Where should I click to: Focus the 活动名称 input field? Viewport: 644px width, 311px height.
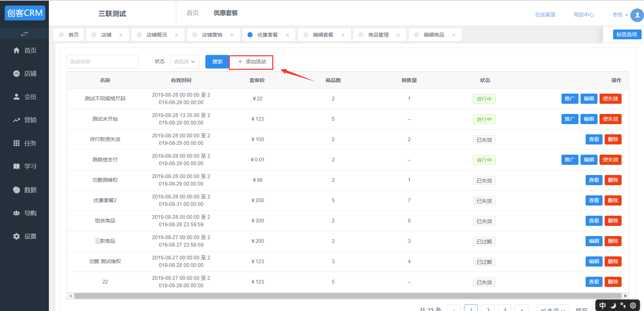(x=102, y=62)
